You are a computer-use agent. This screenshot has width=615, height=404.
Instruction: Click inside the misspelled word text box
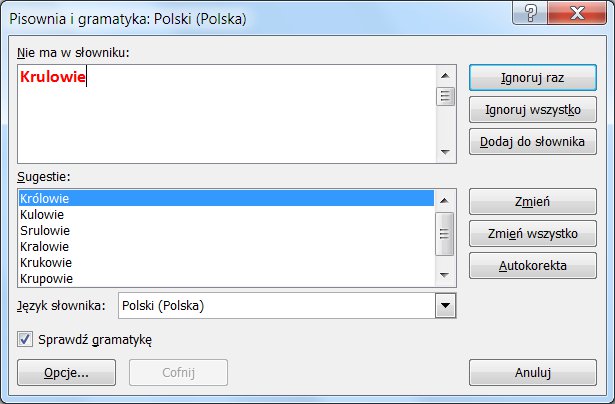click(227, 114)
